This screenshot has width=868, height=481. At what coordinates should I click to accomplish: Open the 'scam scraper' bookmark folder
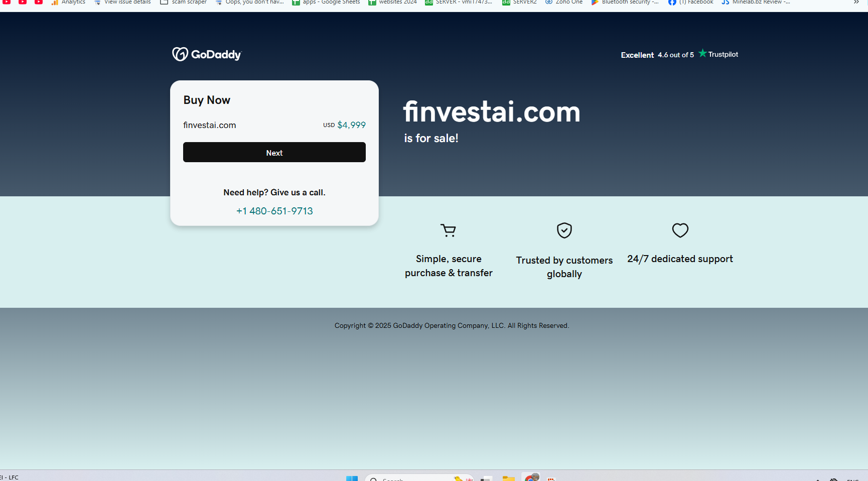184,3
